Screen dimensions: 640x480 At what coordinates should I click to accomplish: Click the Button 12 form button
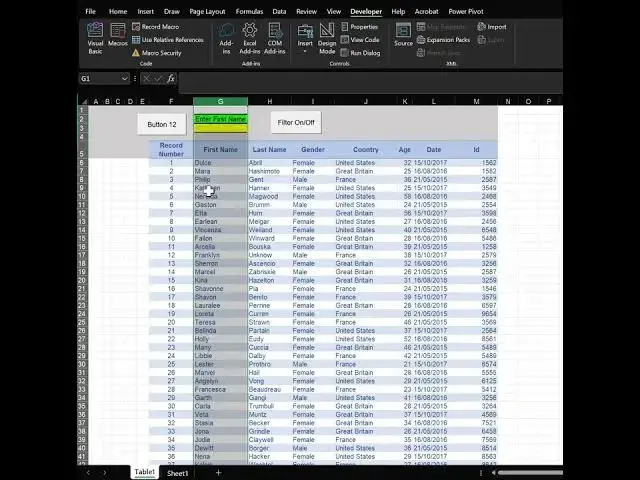[x=162, y=124]
